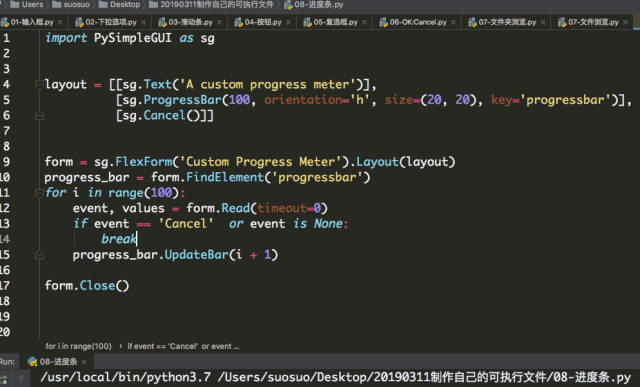Switch to the 02-下拉选项.py tab
Image resolution: width=640 pixels, height=387 pixels.
(x=111, y=22)
